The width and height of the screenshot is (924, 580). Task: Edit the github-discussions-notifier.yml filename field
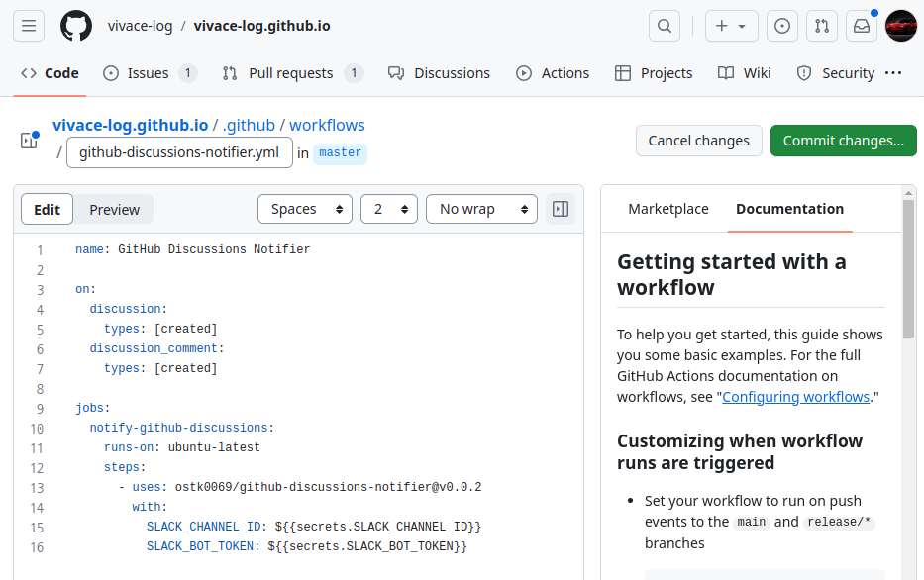[179, 152]
